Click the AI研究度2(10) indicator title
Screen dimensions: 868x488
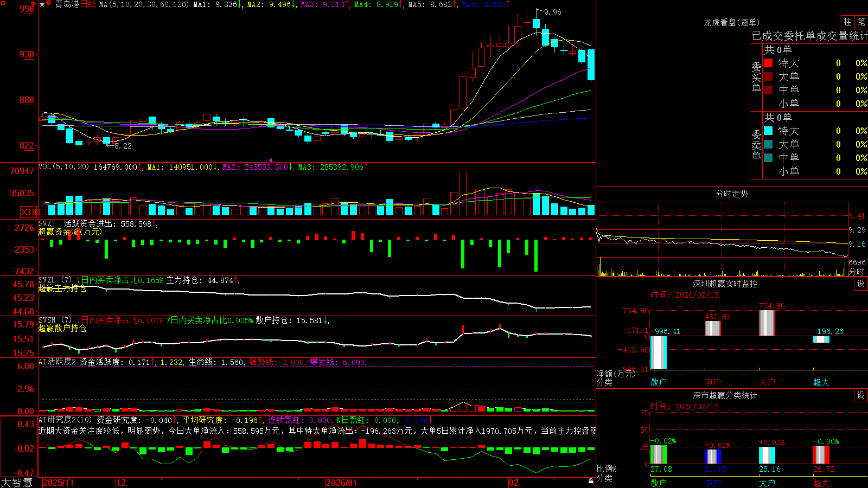coord(65,420)
